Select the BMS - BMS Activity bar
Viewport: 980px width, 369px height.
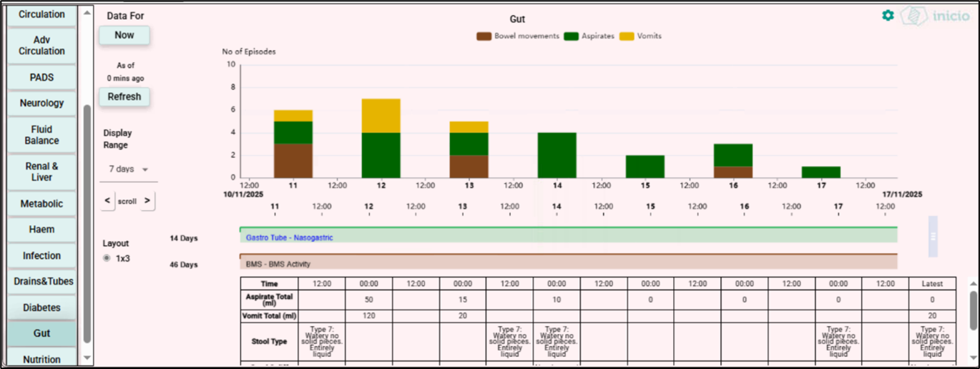click(568, 263)
